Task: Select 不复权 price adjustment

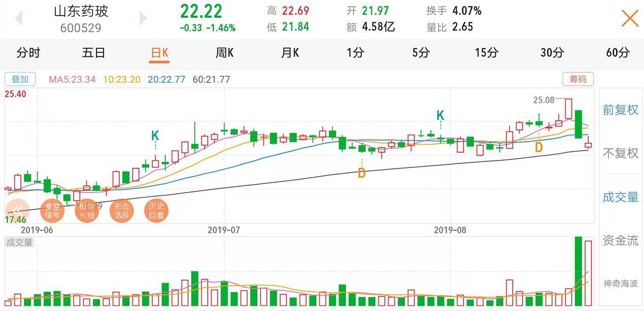Action: [x=621, y=153]
